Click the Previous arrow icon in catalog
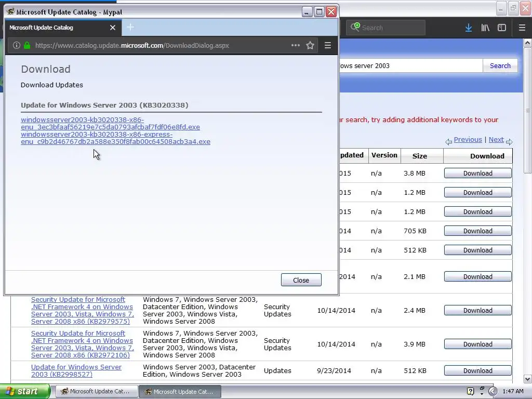This screenshot has width=532, height=399. tap(448, 142)
